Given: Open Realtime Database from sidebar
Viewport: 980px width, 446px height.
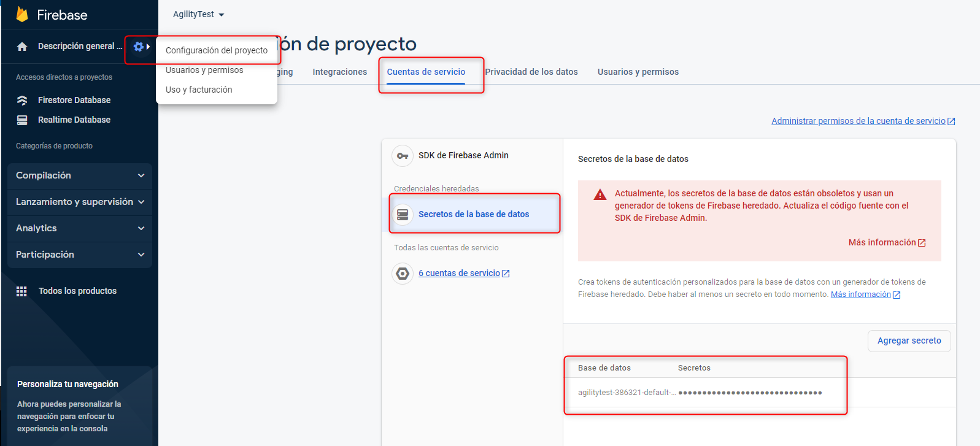Looking at the screenshot, I should click(74, 120).
